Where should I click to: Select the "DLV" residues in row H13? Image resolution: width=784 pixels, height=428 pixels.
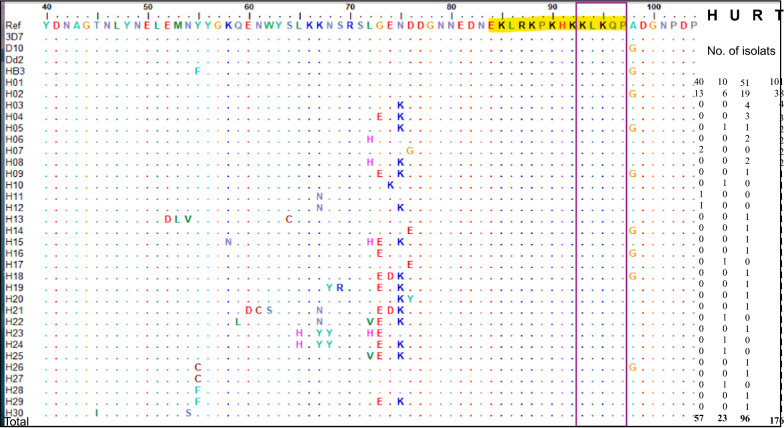coord(177,219)
